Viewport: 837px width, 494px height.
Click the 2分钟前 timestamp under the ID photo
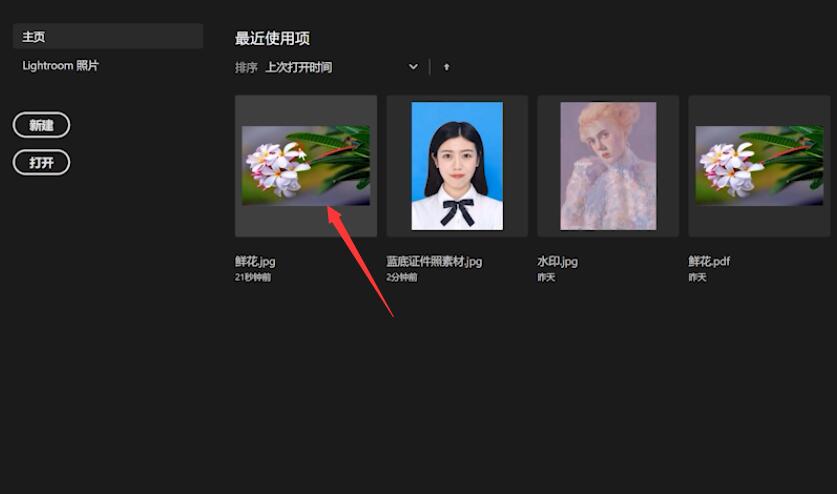point(402,277)
